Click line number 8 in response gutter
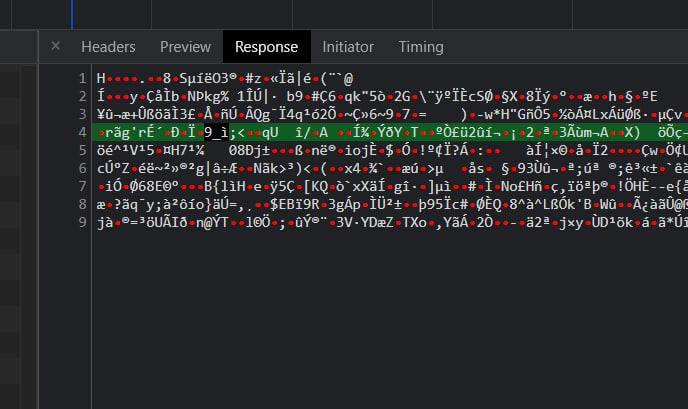Viewport: 688px width, 409px height. [82, 204]
